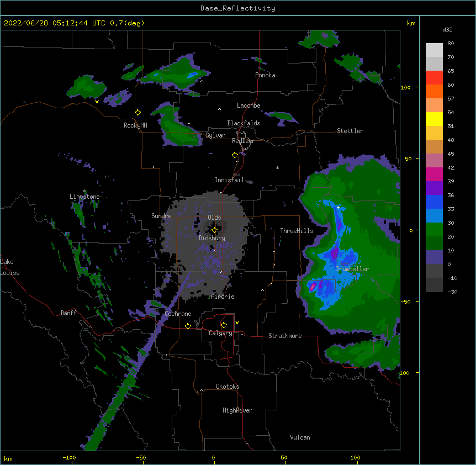Click the Drumheller city label
Image resolution: width=476 pixels, height=465 pixels.
click(x=352, y=269)
